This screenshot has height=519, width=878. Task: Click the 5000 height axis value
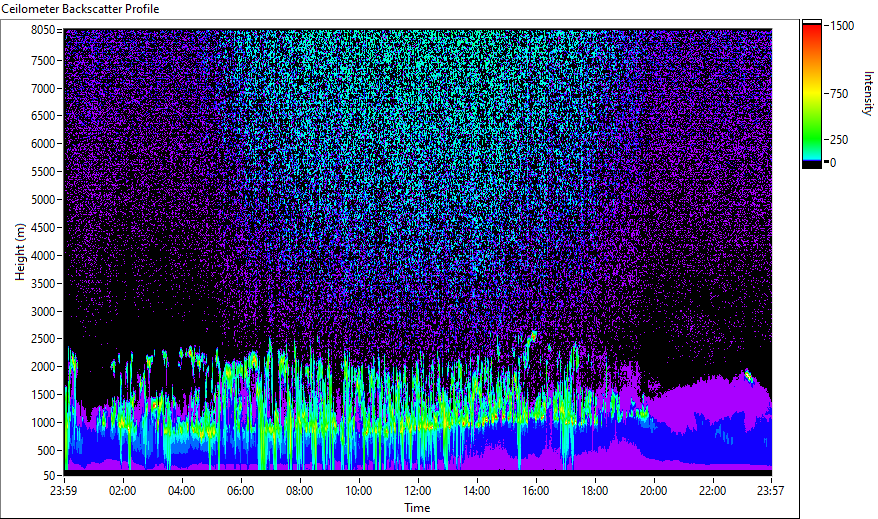[x=43, y=200]
